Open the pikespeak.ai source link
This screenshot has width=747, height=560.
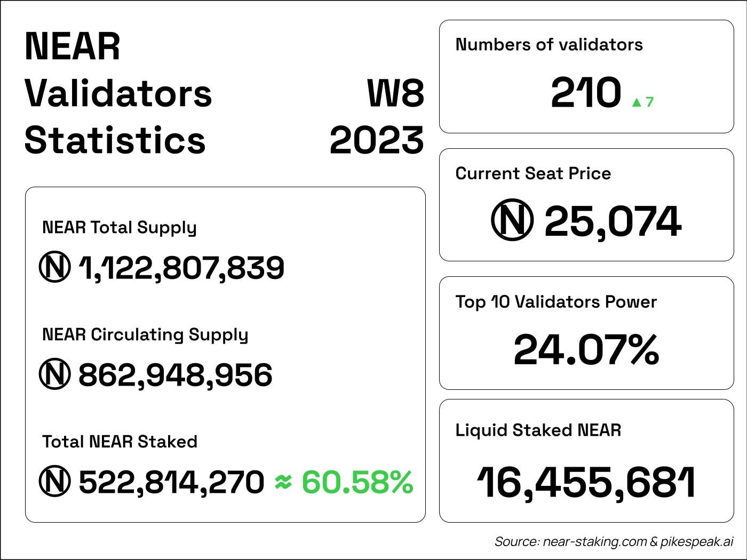[697, 542]
